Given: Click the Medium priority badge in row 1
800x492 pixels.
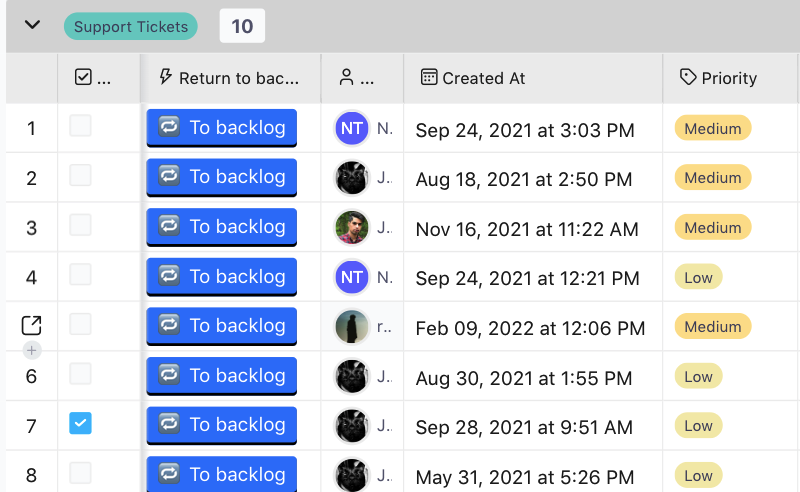Looking at the screenshot, I should coord(712,128).
